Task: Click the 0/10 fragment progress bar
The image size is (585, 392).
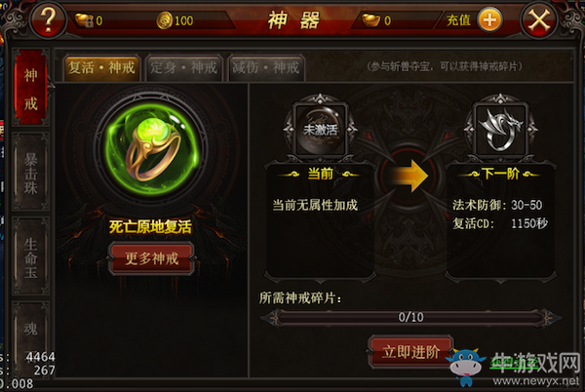Action: click(x=410, y=317)
